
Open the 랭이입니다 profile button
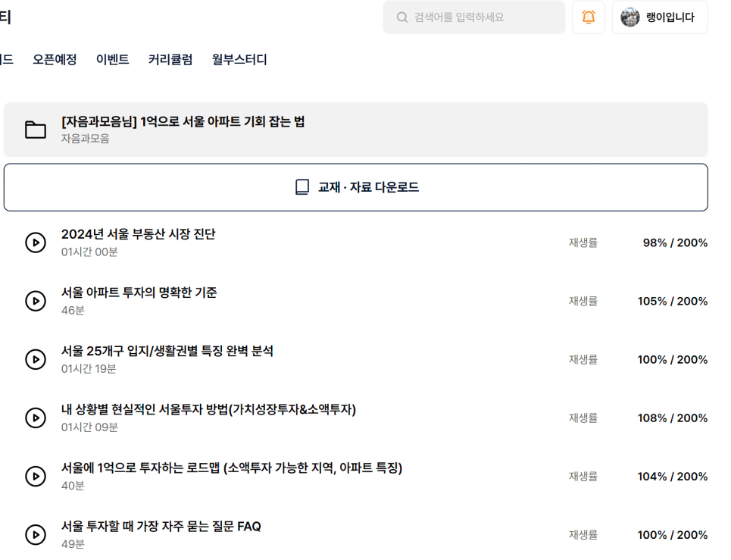pos(660,17)
